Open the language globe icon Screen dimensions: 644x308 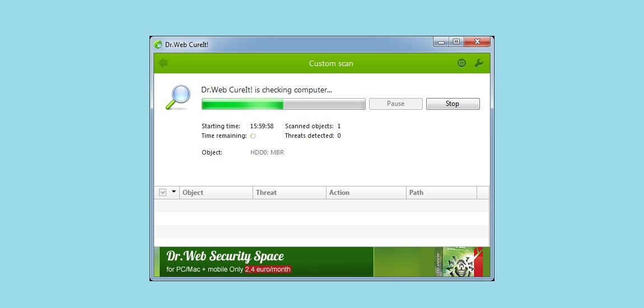click(x=461, y=63)
